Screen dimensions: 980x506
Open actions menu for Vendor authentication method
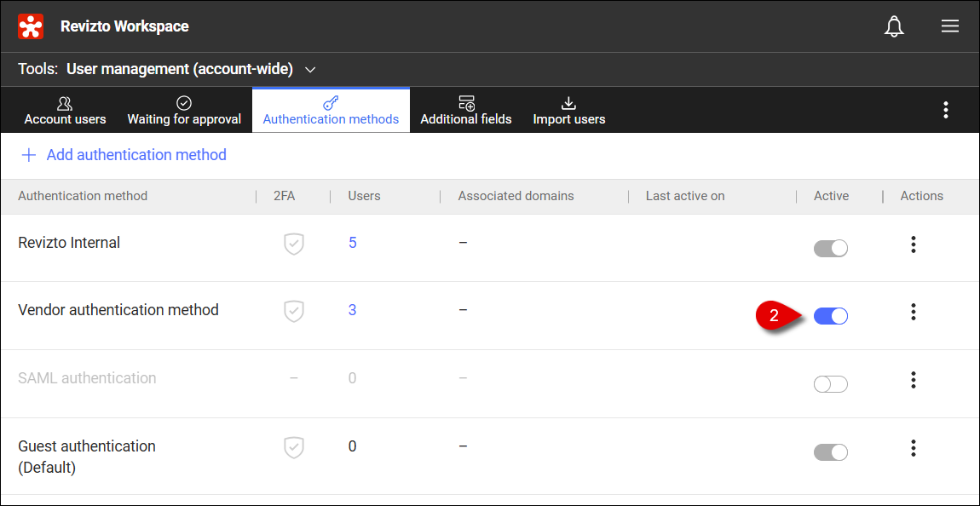914,311
